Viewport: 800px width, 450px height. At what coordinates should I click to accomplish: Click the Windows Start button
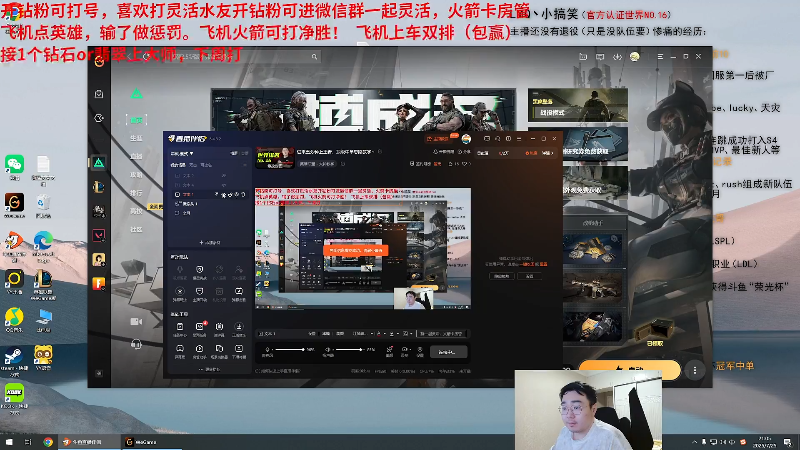coord(9,442)
